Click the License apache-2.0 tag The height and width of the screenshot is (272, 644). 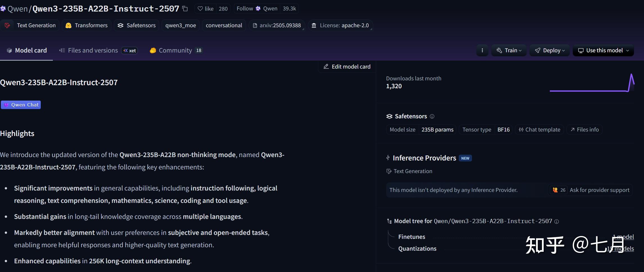pyautogui.click(x=340, y=25)
